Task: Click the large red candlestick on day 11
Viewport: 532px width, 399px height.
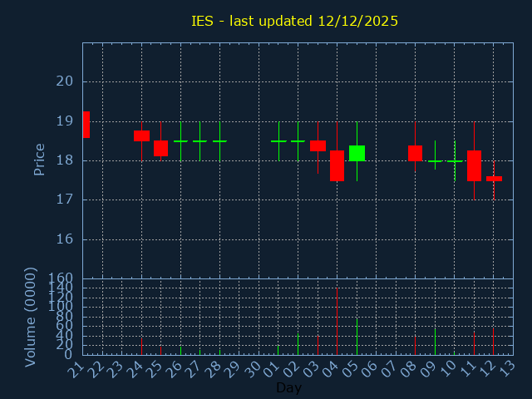Action: [x=474, y=165]
